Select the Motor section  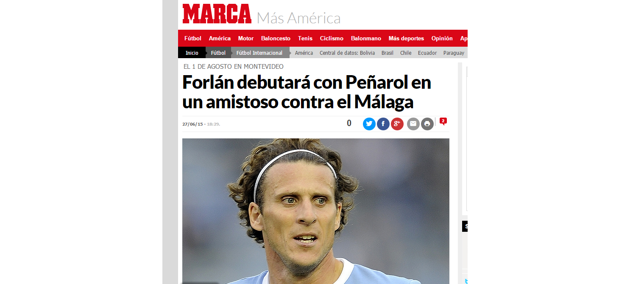pyautogui.click(x=246, y=38)
